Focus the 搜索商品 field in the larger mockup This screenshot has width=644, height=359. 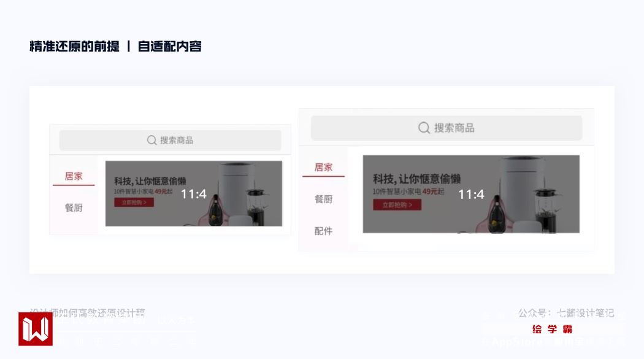pyautogui.click(x=447, y=128)
